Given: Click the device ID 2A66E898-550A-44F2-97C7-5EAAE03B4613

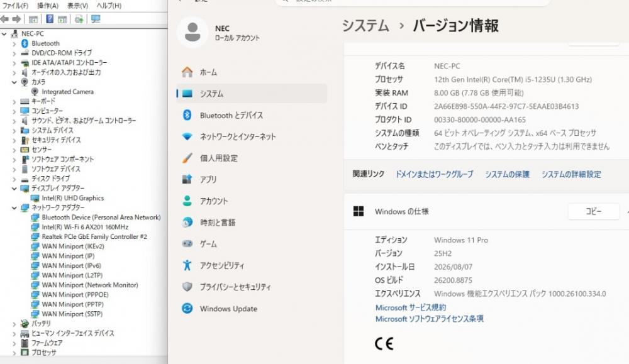Looking at the screenshot, I should point(506,106).
